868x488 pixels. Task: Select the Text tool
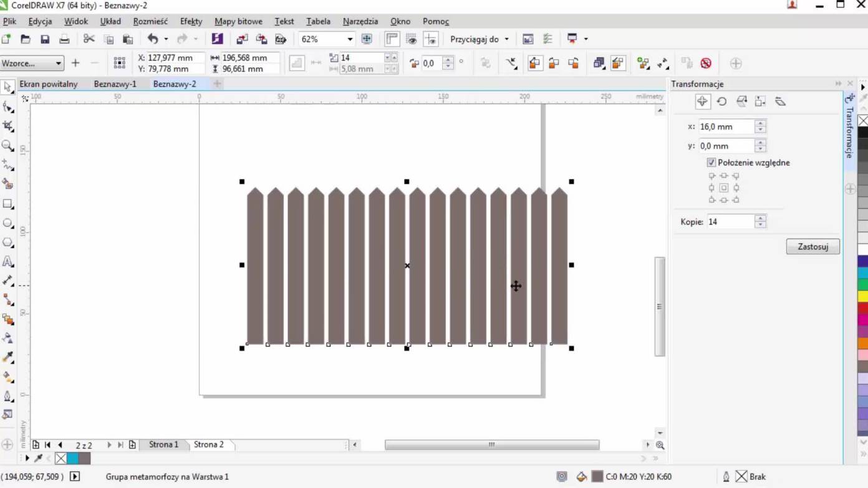click(x=7, y=262)
